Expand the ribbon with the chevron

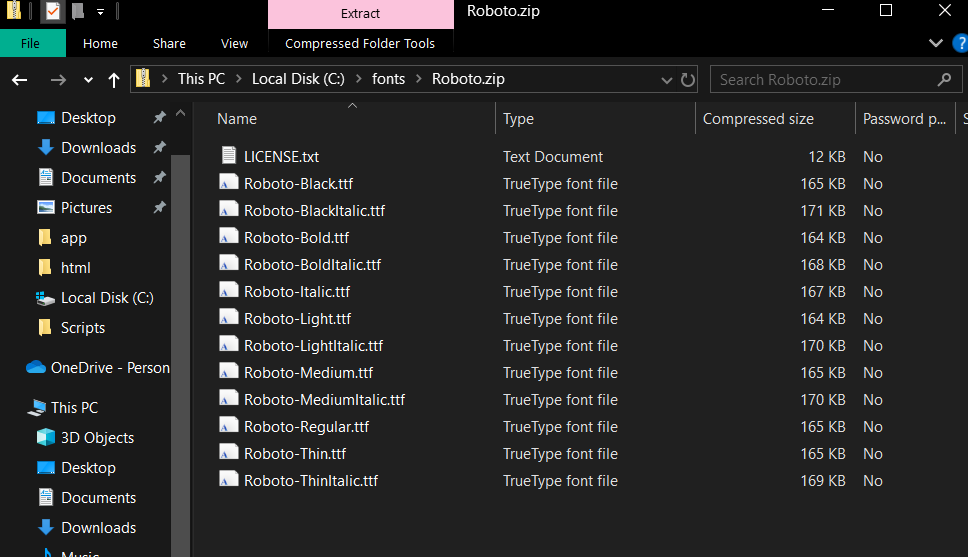(x=936, y=43)
